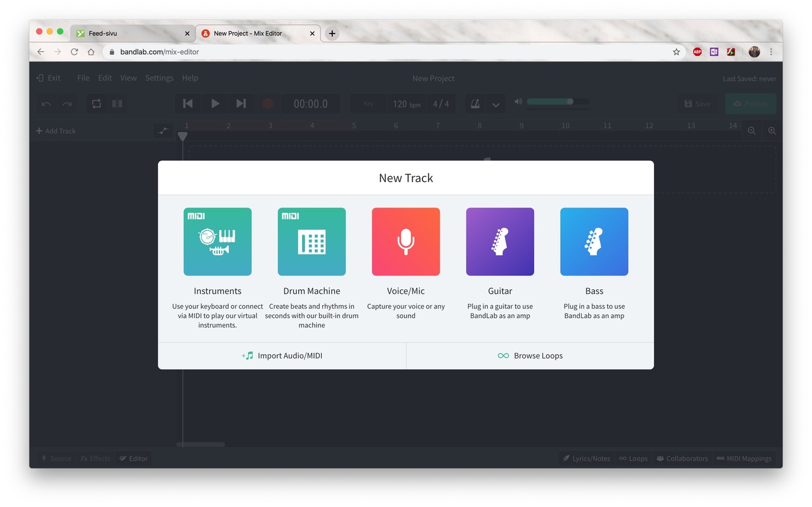Select the Instruments track tile

point(218,242)
